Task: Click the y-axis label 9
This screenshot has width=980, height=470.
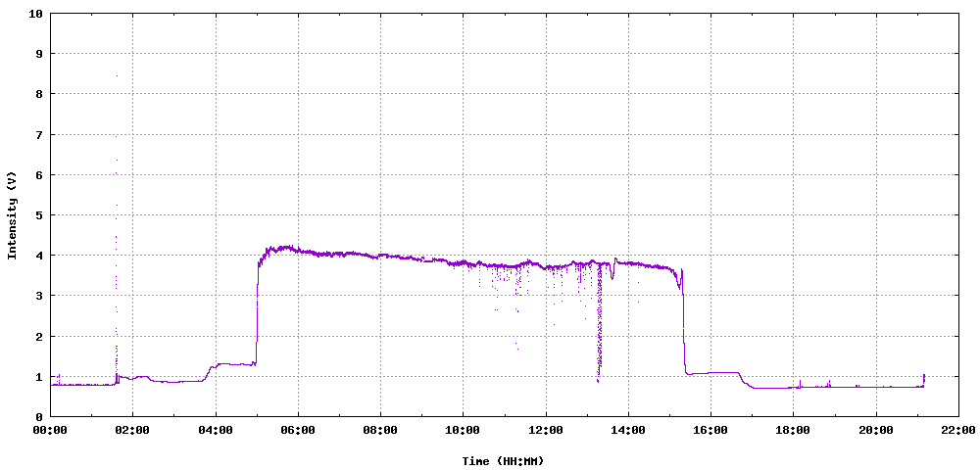Action: click(39, 54)
